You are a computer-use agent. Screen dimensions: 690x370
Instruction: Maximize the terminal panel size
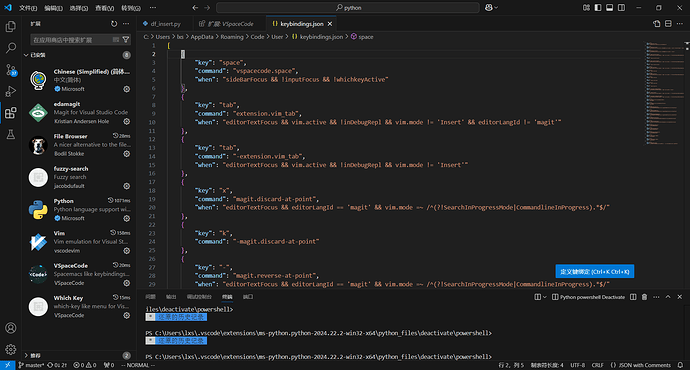click(x=668, y=297)
